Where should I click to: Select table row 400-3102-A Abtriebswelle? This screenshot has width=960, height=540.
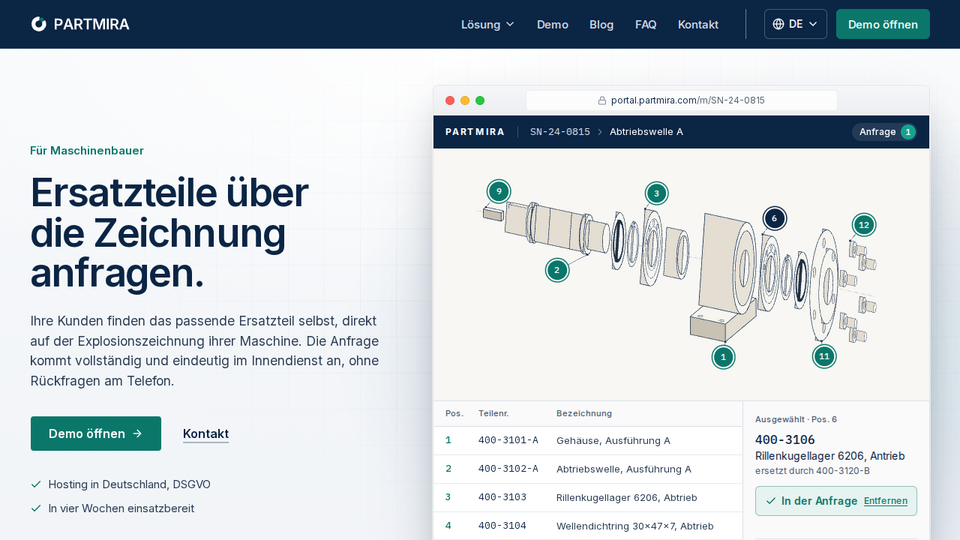pyautogui.click(x=588, y=469)
